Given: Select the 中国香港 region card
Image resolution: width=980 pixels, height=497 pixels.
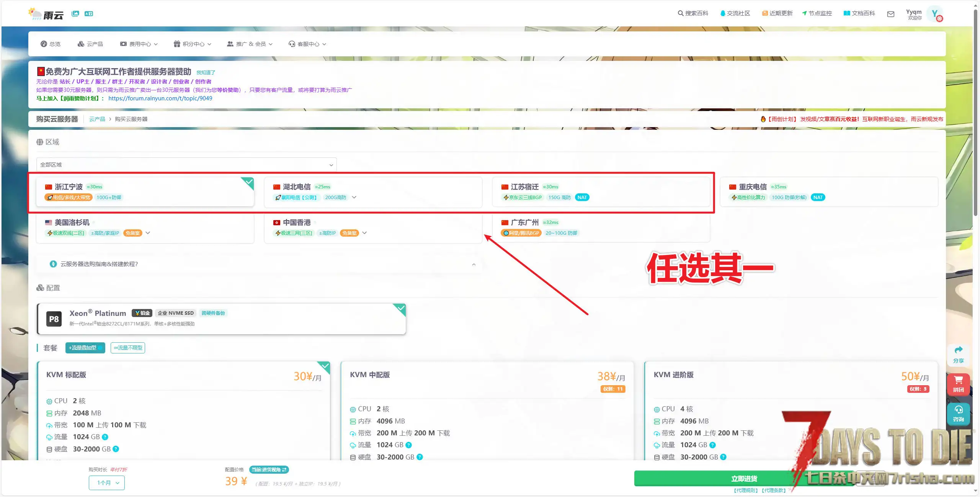Looking at the screenshot, I should point(373,228).
